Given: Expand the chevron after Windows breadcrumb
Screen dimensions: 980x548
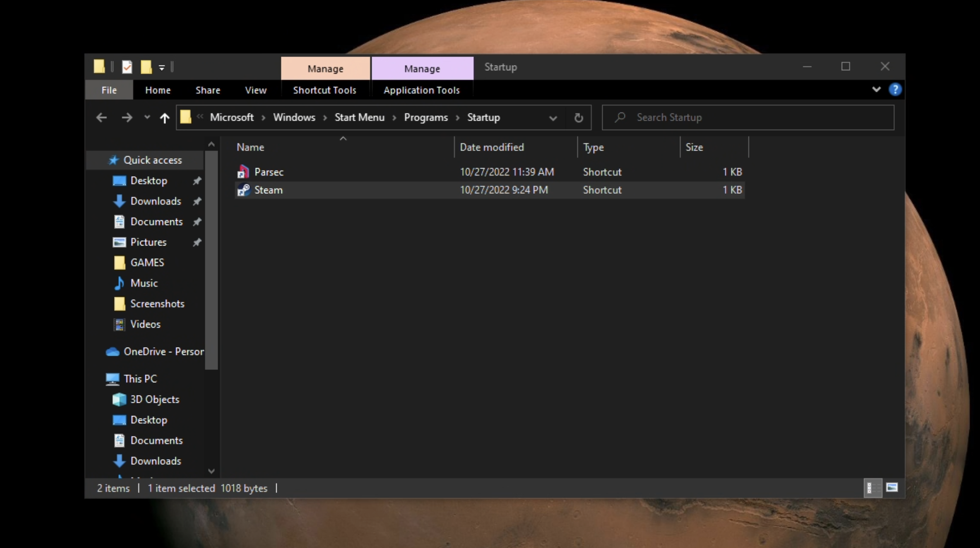Looking at the screenshot, I should [x=325, y=118].
